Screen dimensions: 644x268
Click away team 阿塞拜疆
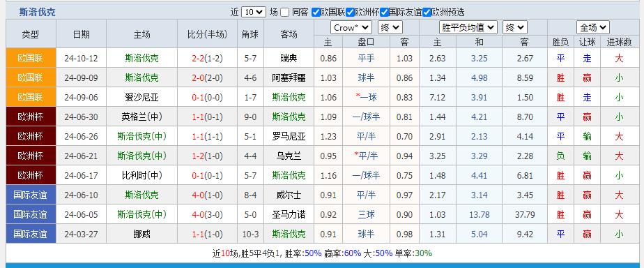point(289,77)
